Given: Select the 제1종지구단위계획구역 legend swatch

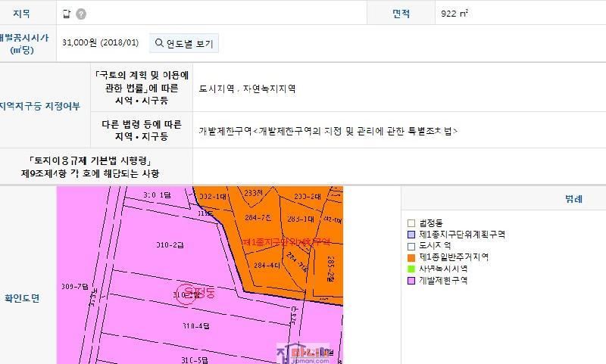Looking at the screenshot, I should tap(411, 235).
